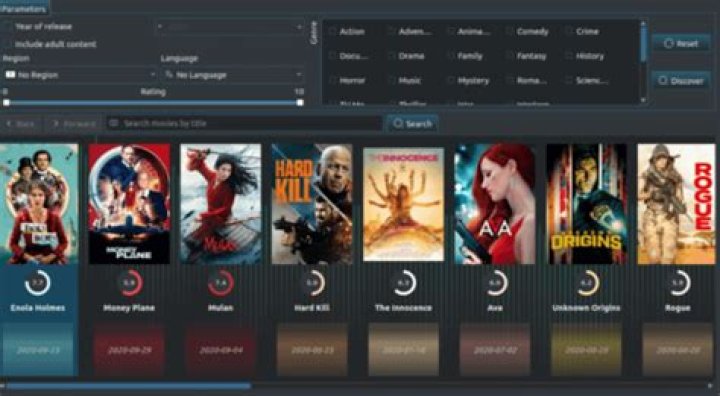Open the Enola Holmes poster
The image size is (720, 396).
point(39,204)
